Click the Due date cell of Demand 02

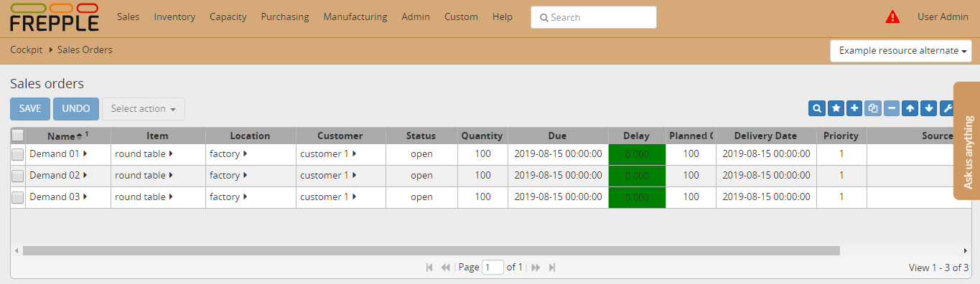(x=558, y=176)
